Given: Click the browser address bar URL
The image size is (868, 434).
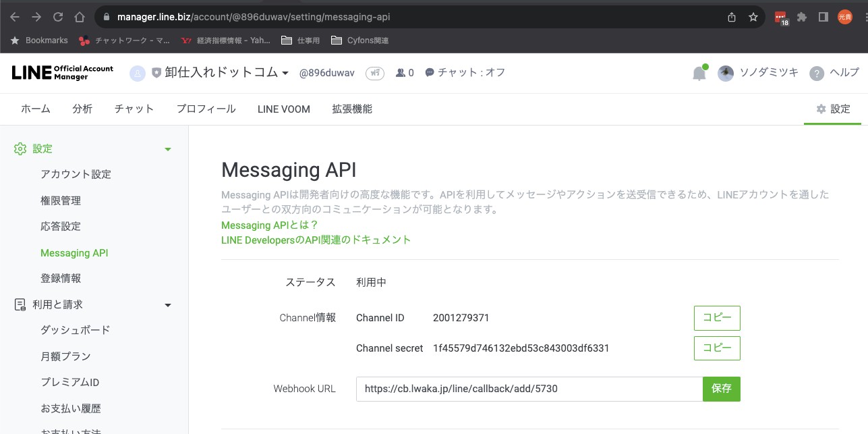Looking at the screenshot, I should (254, 17).
